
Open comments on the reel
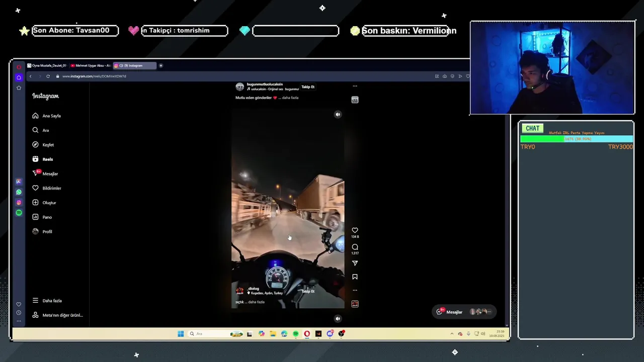coord(355,247)
